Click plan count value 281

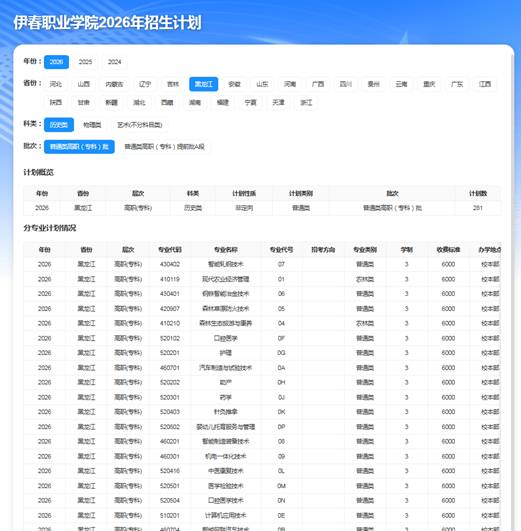click(x=478, y=208)
